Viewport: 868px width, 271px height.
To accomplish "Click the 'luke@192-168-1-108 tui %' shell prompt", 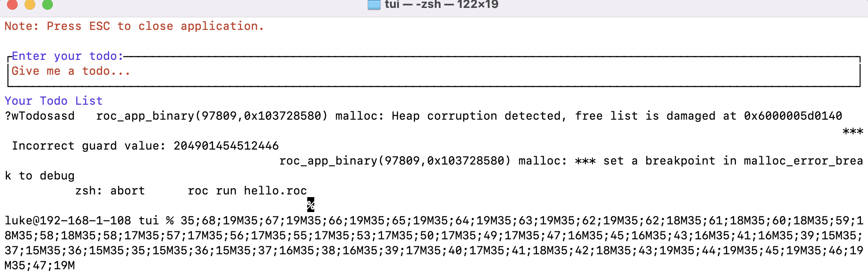I will click(89, 221).
